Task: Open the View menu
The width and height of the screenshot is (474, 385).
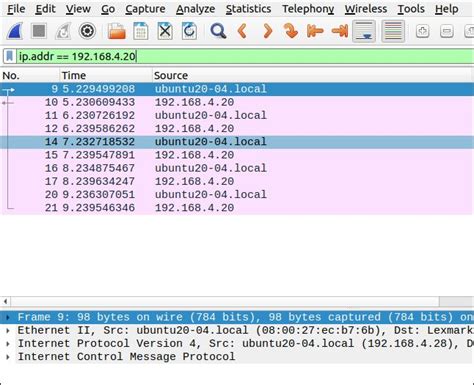Action: (x=78, y=9)
